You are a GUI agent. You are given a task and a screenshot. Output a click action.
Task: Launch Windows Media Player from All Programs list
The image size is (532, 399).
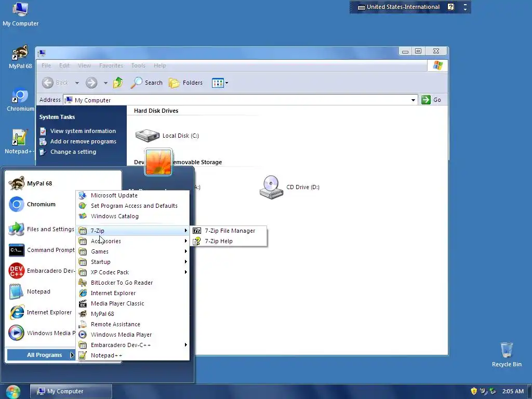point(132,335)
